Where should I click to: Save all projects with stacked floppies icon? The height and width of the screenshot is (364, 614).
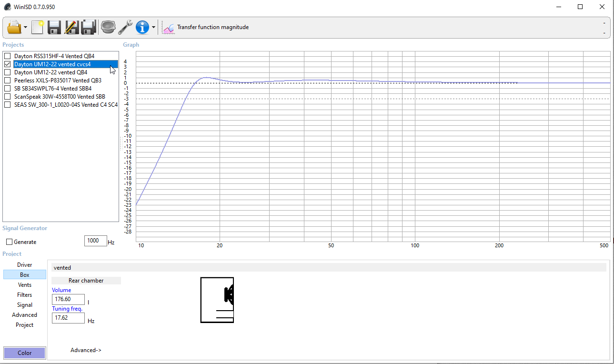89,27
